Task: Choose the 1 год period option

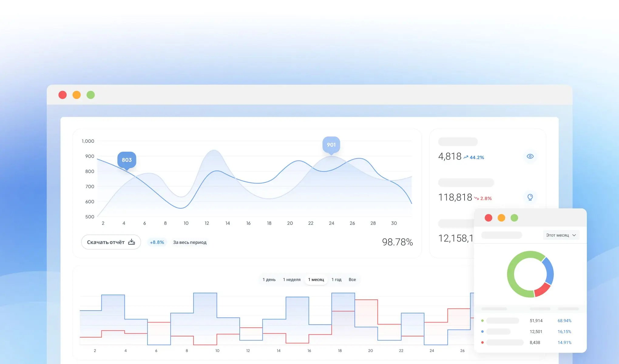Action: [336, 280]
